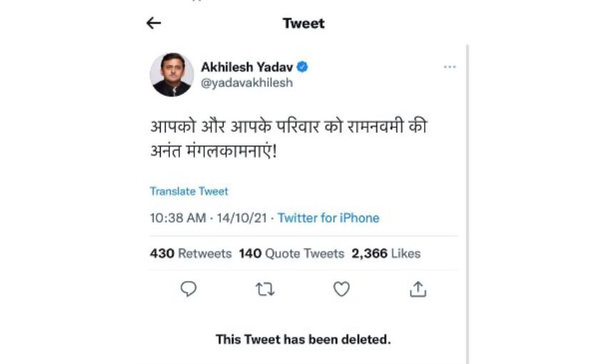Click the Tweet header title
Image resolution: width=607 pixels, height=364 pixels.
pos(303,24)
